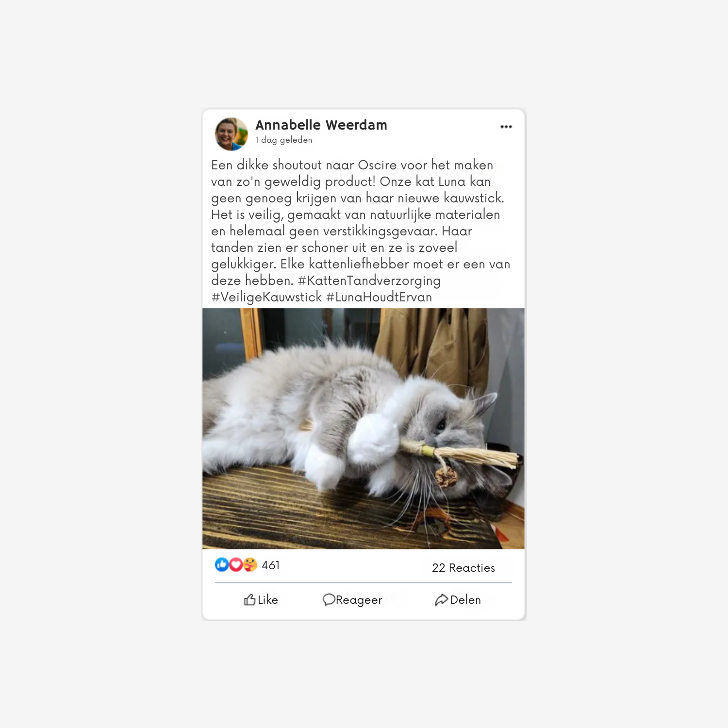Open the cat photo in the post
The image size is (728, 728).
tap(364, 429)
